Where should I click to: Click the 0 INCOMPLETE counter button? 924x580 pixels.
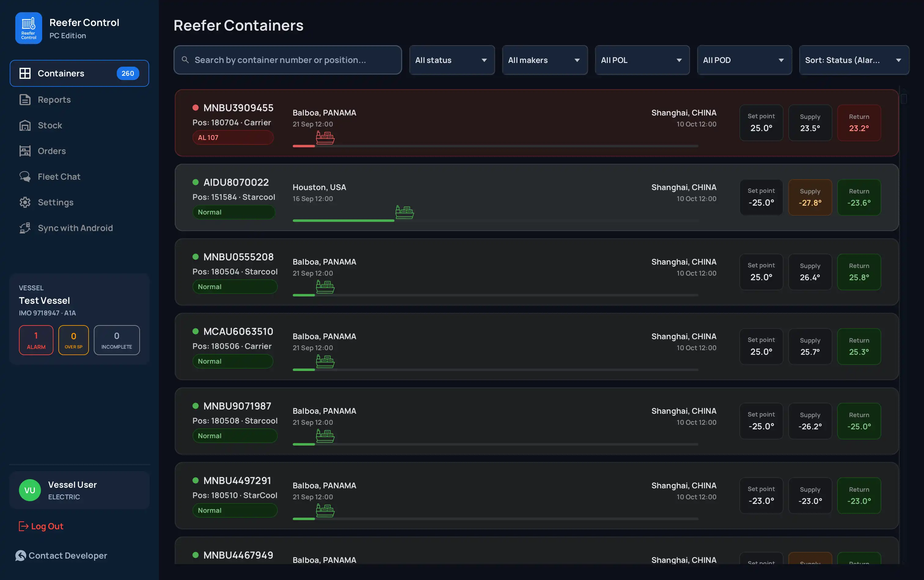[117, 340]
